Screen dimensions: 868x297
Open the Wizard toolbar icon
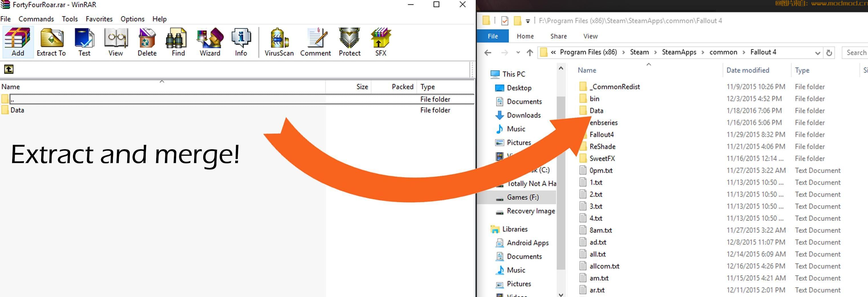tap(210, 42)
